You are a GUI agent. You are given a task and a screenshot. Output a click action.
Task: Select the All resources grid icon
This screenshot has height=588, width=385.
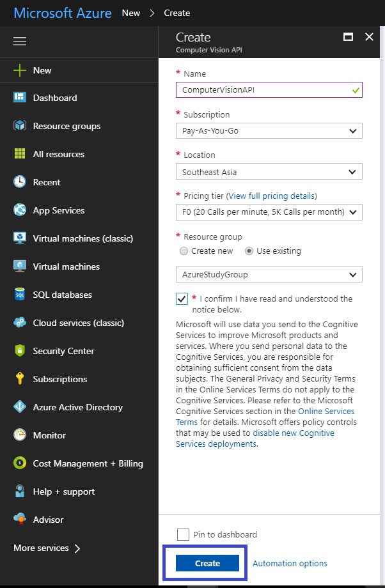tap(20, 154)
